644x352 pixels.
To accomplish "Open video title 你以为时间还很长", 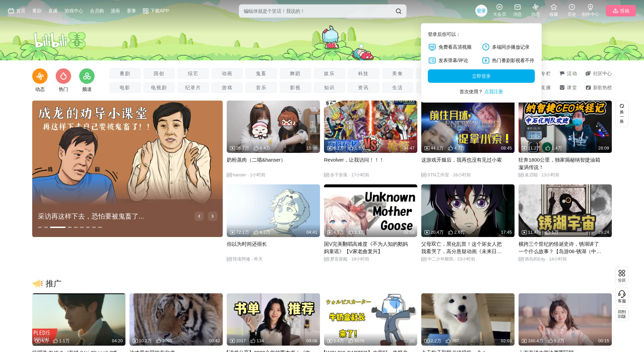I will [x=247, y=244].
